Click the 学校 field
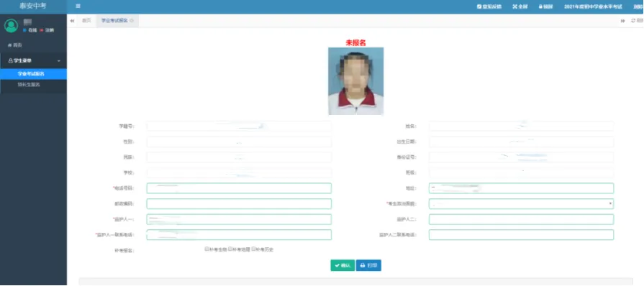The height and width of the screenshot is (286, 644). tap(239, 172)
